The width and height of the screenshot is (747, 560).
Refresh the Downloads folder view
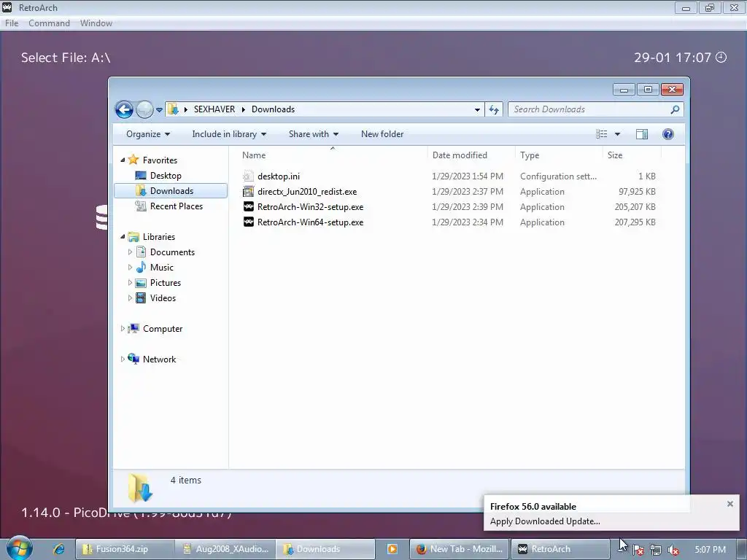click(x=494, y=109)
